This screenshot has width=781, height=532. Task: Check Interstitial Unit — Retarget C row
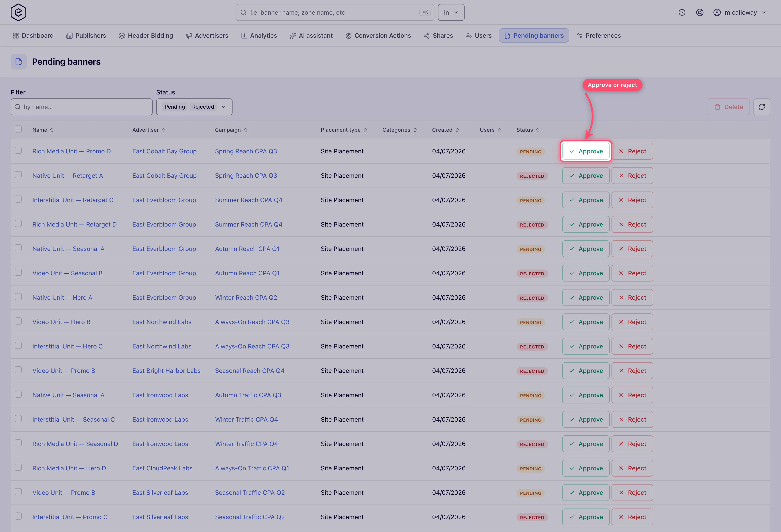[18, 199]
